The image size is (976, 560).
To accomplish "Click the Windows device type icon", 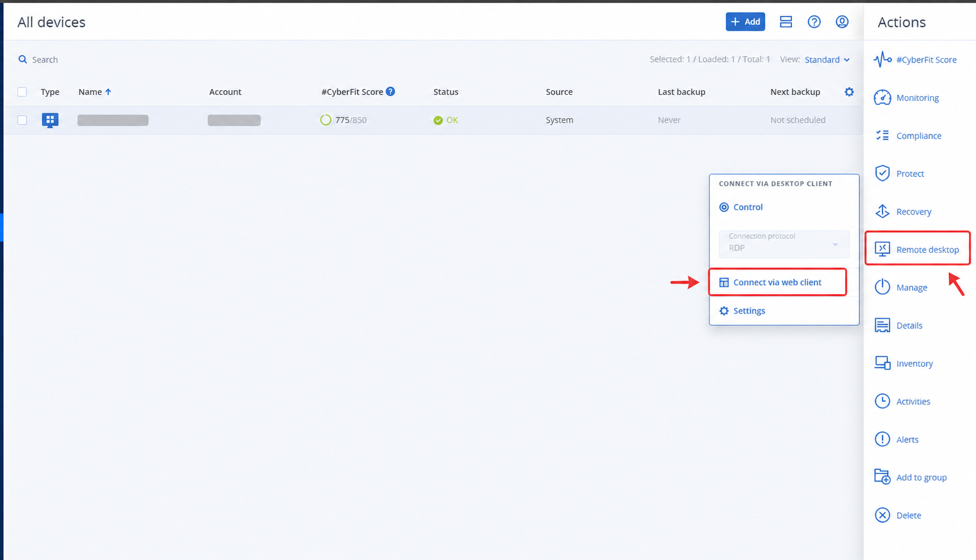I will 50,120.
